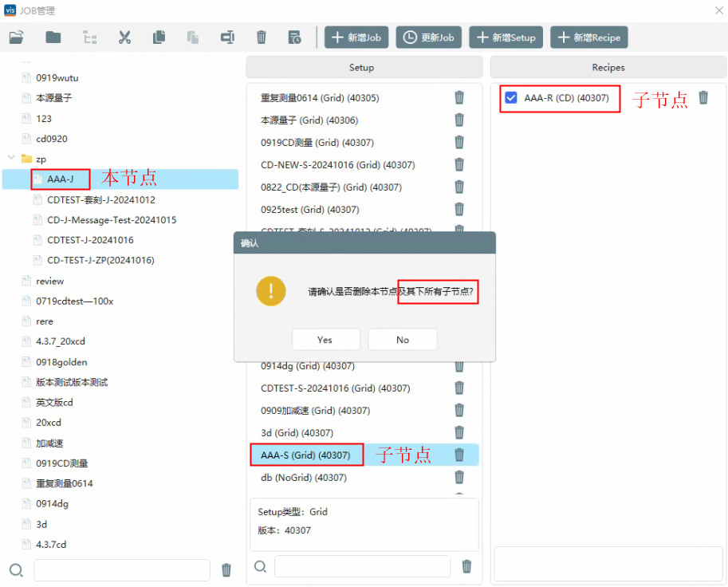Viewport: 728px width, 587px height.
Task: Select job CD-J-Message-Test-20241015
Action: (x=112, y=219)
